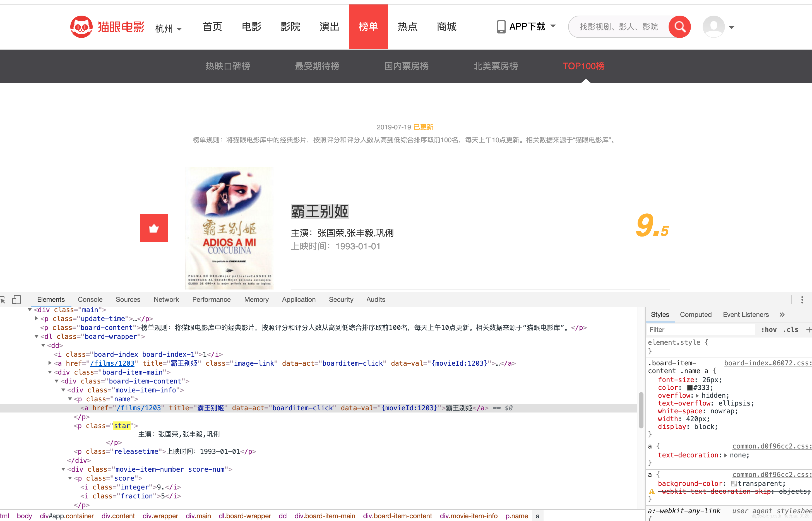Focus the Styles Filter field

(x=701, y=329)
